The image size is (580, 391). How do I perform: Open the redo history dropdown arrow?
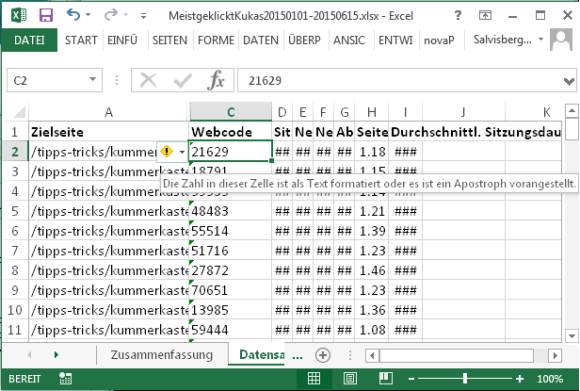click(126, 15)
